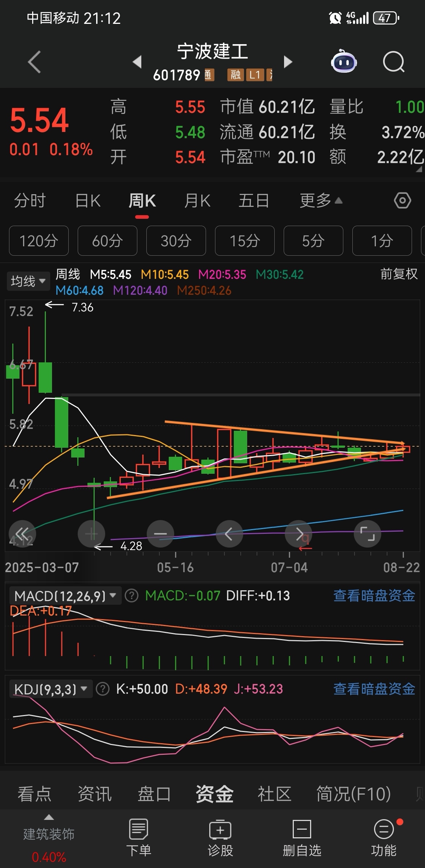Tap the 融 margin badge

[236, 75]
